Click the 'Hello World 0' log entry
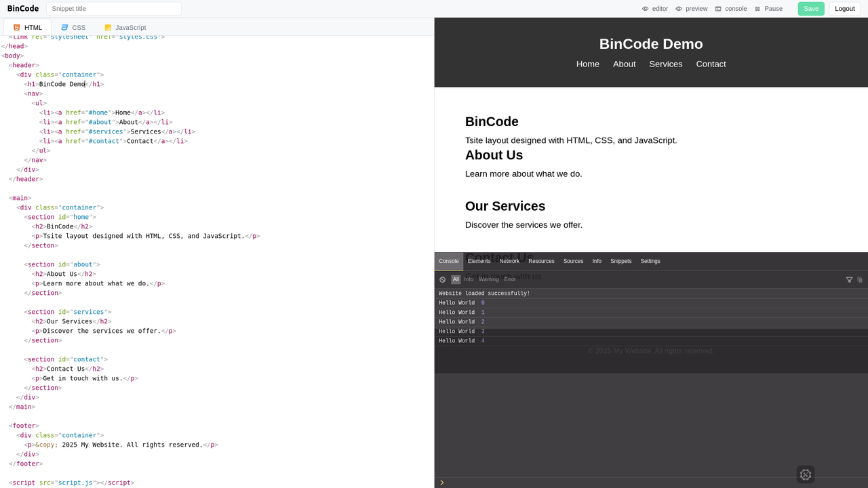The height and width of the screenshot is (488, 868). coord(651,303)
